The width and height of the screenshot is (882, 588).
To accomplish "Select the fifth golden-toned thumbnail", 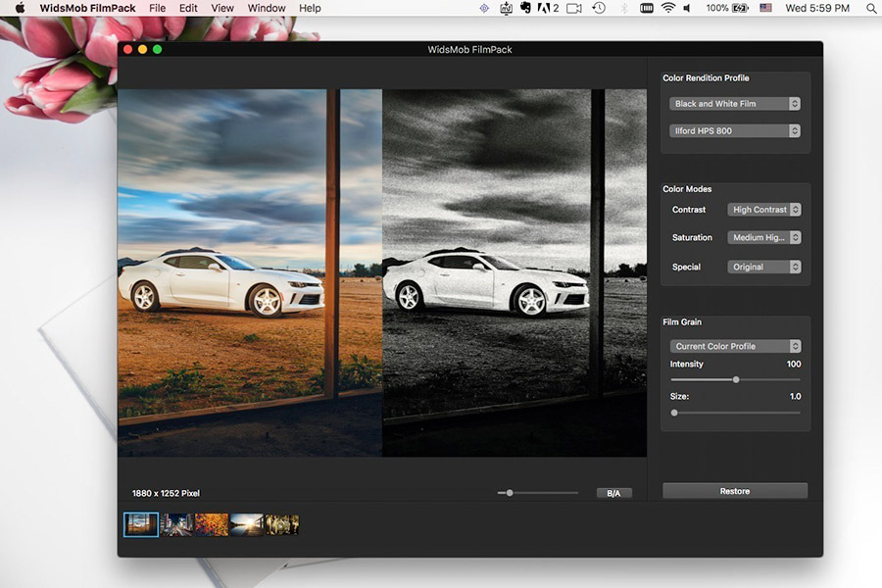I will 282,524.
